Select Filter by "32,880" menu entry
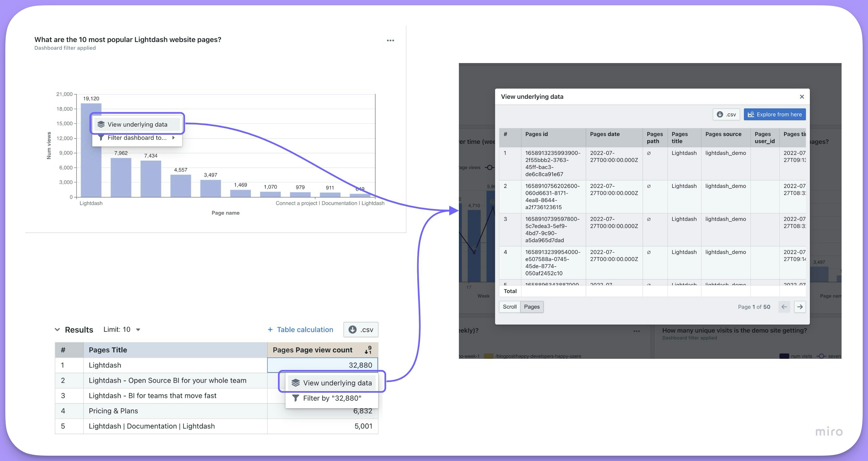This screenshot has width=868, height=461. [332, 398]
